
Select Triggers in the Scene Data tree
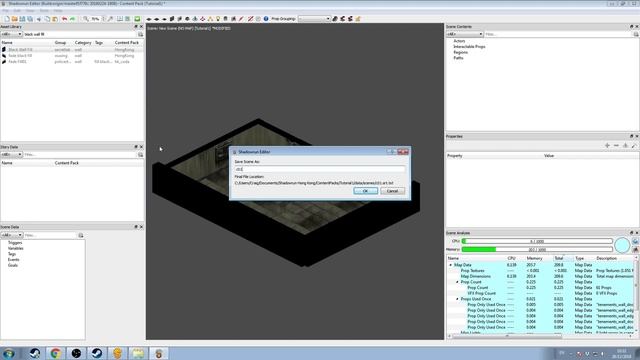click(15, 242)
